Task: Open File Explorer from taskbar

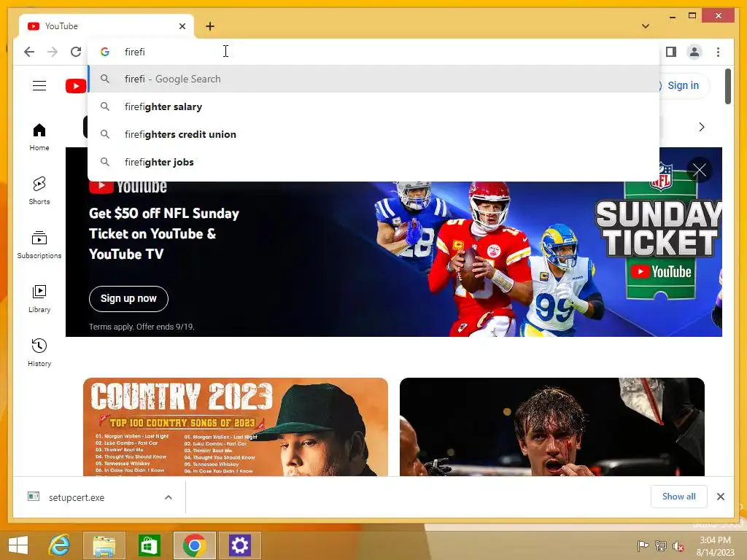Action: pyautogui.click(x=104, y=545)
